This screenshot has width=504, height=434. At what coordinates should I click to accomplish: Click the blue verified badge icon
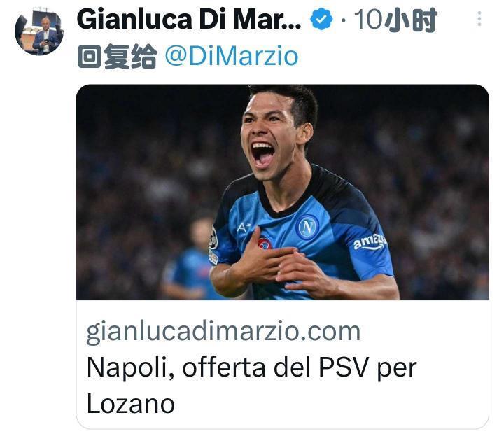pyautogui.click(x=321, y=20)
